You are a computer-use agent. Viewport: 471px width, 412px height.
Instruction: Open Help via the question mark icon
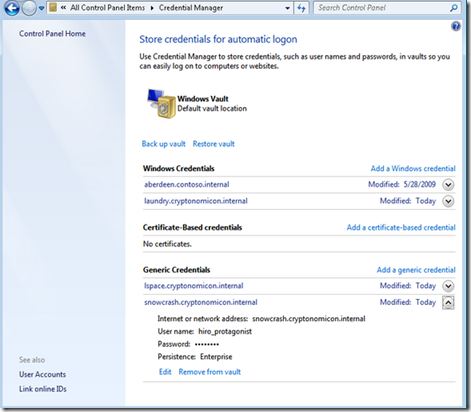point(456,26)
